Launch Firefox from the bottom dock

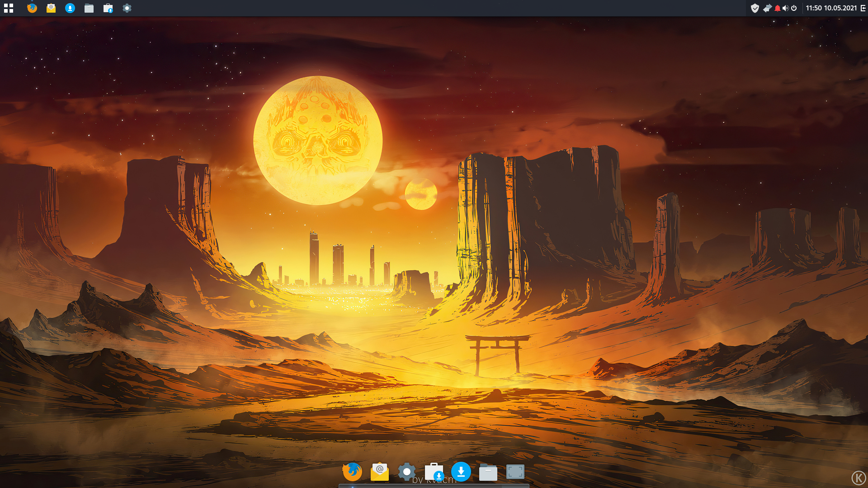pyautogui.click(x=352, y=472)
